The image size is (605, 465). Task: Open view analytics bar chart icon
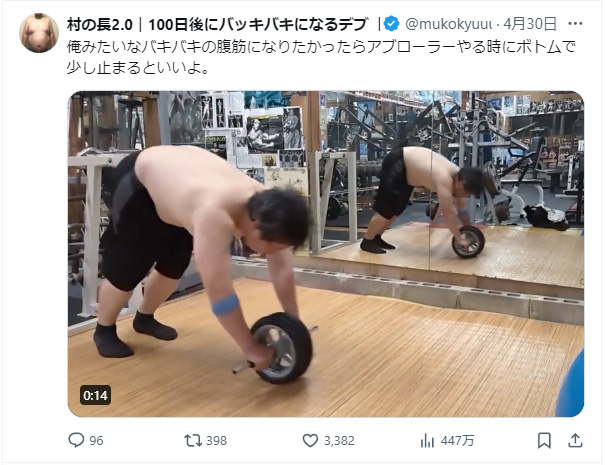(427, 440)
